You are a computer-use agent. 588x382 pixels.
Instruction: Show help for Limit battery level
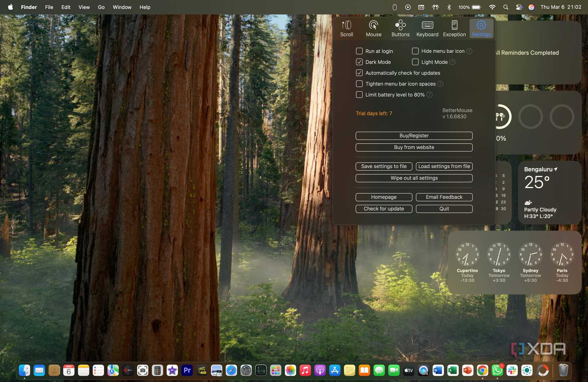click(x=429, y=94)
